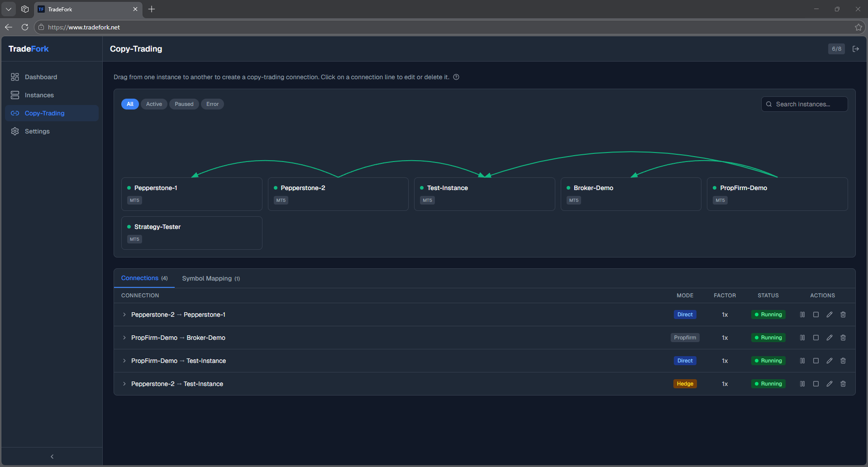This screenshot has width=868, height=467.
Task: Expand the PropFirm-Demo → Broker-Demo row
Action: (x=124, y=338)
